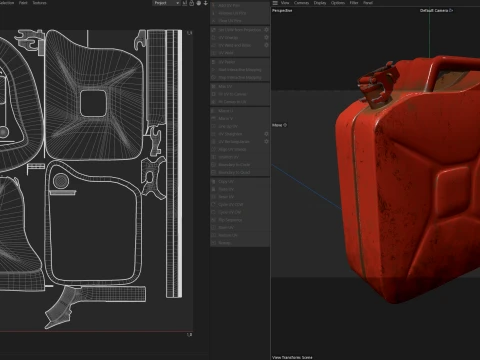
Task: Click Cycle UV CW
Action: tap(240, 212)
